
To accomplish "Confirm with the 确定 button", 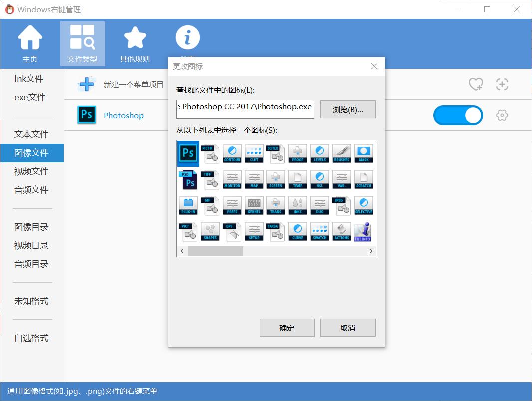I will (x=287, y=328).
